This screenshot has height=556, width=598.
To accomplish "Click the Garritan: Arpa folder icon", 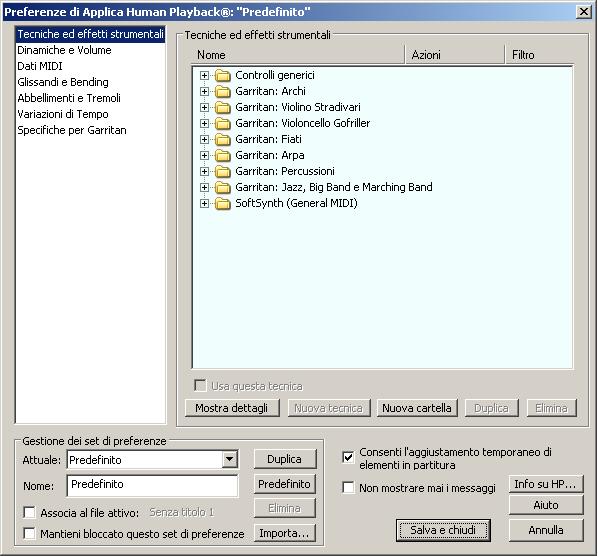I will click(223, 156).
